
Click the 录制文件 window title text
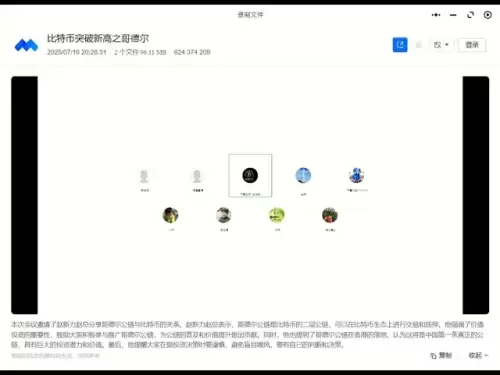click(x=250, y=15)
